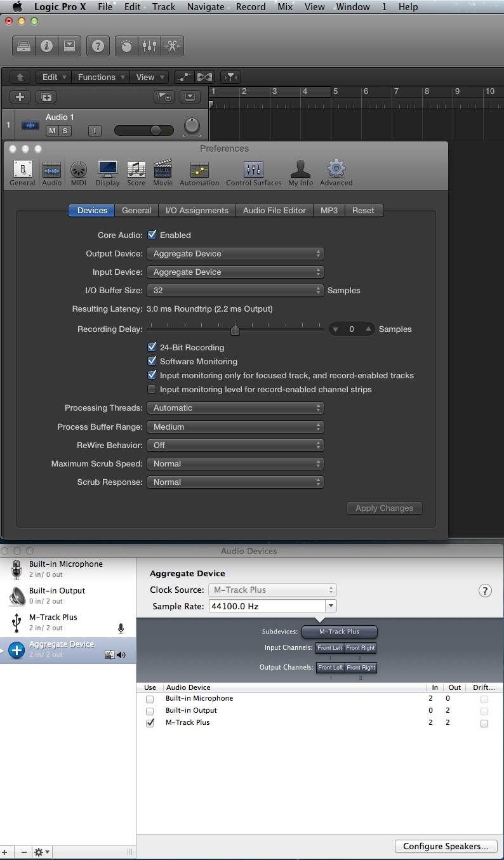Open the Library button in Logic toolbar
Image resolution: width=504 pixels, height=860 pixels.
tap(24, 46)
